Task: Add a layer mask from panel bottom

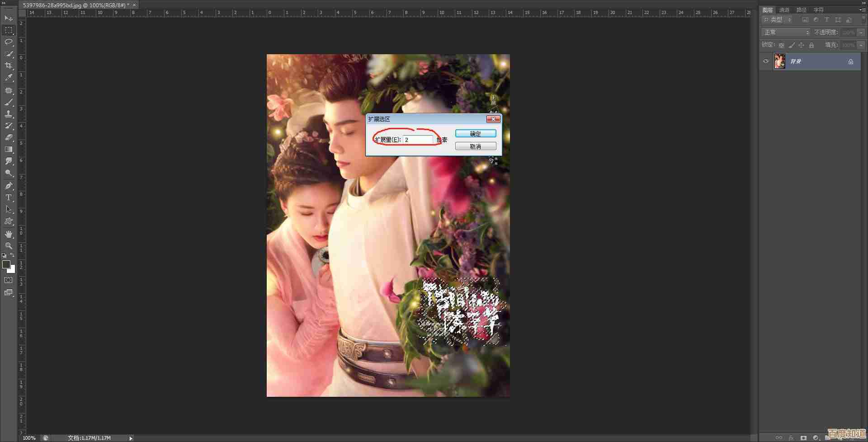Action: (803, 437)
